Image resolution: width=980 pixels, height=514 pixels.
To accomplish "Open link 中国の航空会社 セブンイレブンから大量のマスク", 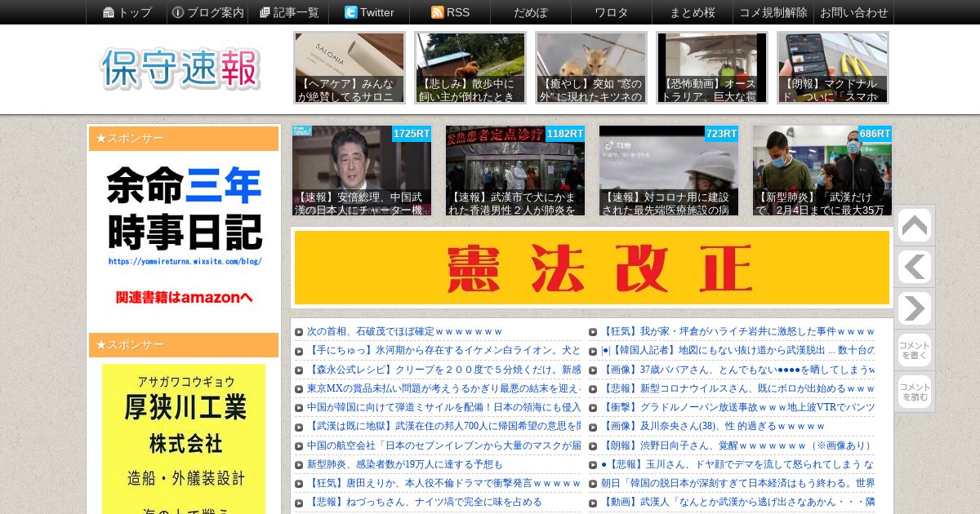I will tap(443, 445).
